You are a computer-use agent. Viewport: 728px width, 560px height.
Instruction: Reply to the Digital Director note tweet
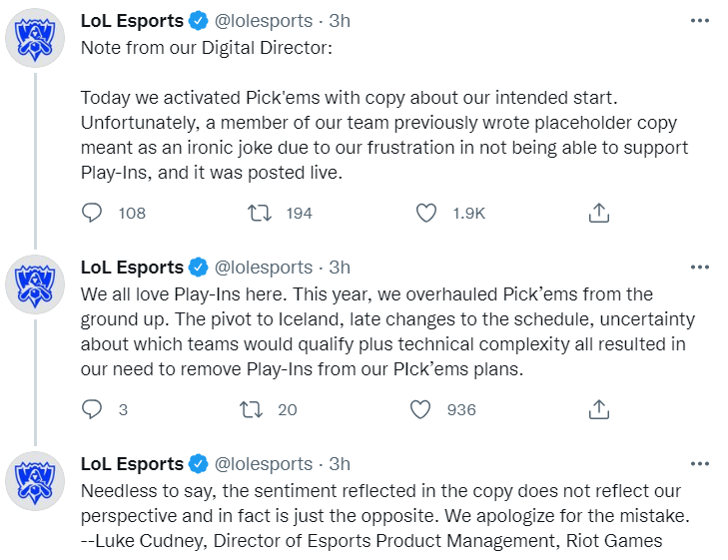point(92,213)
